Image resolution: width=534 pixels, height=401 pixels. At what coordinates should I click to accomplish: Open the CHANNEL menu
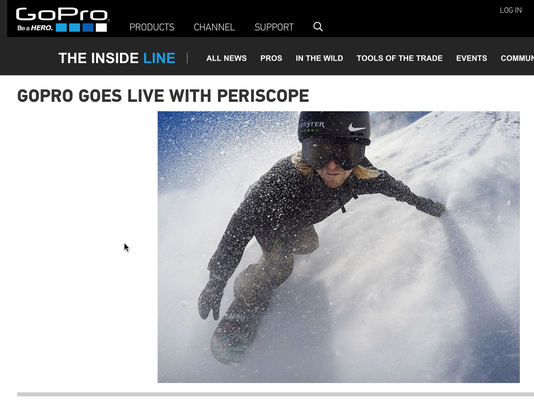pos(214,27)
